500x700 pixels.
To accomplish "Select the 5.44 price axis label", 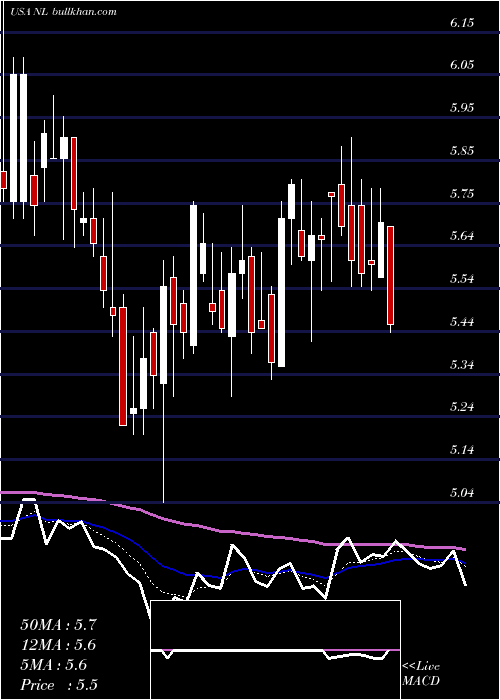I will (x=462, y=322).
